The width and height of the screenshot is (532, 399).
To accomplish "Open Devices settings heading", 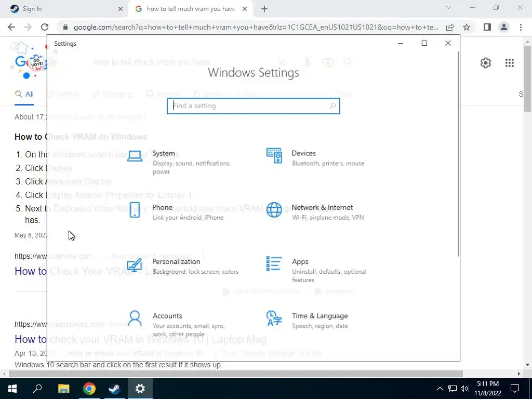I will (303, 153).
